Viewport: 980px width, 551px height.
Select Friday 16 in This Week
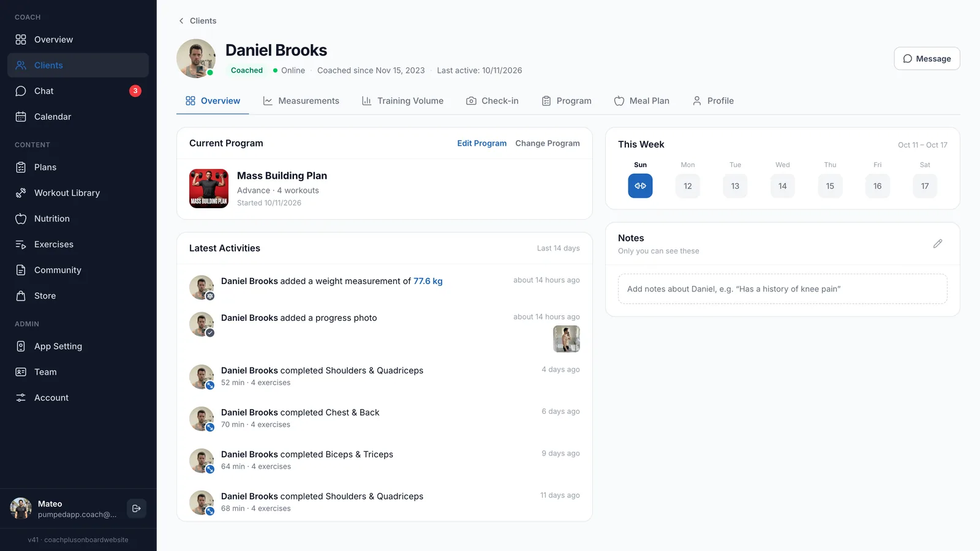pyautogui.click(x=878, y=186)
